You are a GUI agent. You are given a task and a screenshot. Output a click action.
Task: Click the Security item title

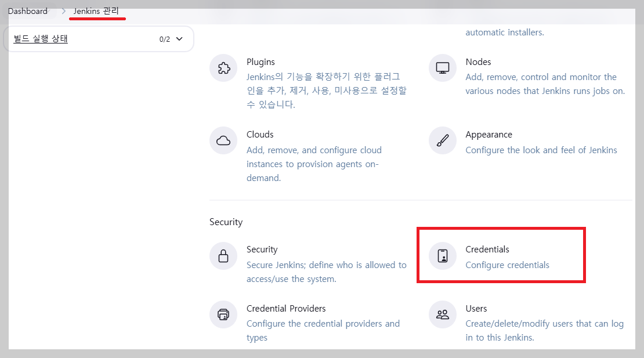[x=262, y=249]
